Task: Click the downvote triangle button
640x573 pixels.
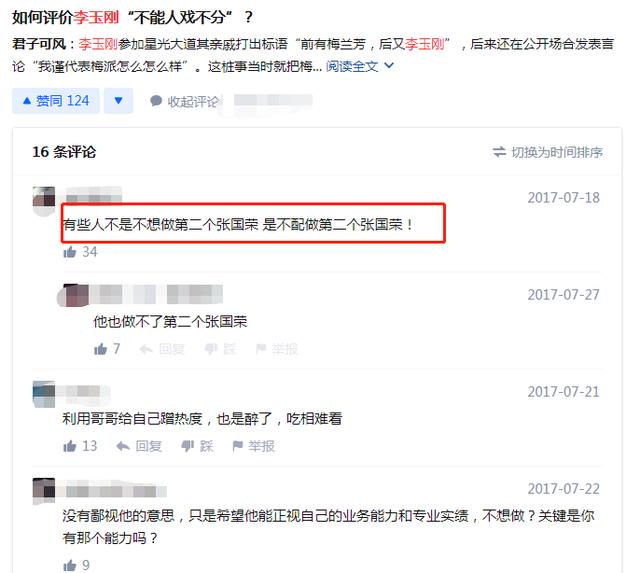Action: coord(118,100)
